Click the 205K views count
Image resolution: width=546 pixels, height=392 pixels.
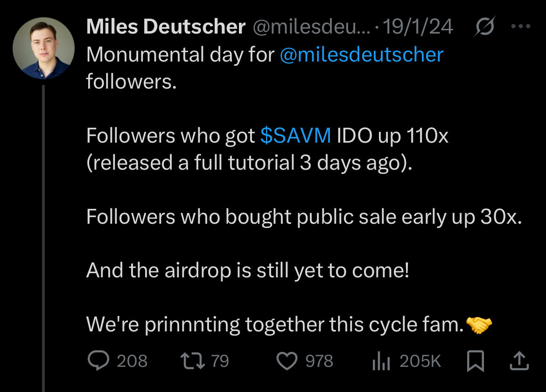point(420,361)
